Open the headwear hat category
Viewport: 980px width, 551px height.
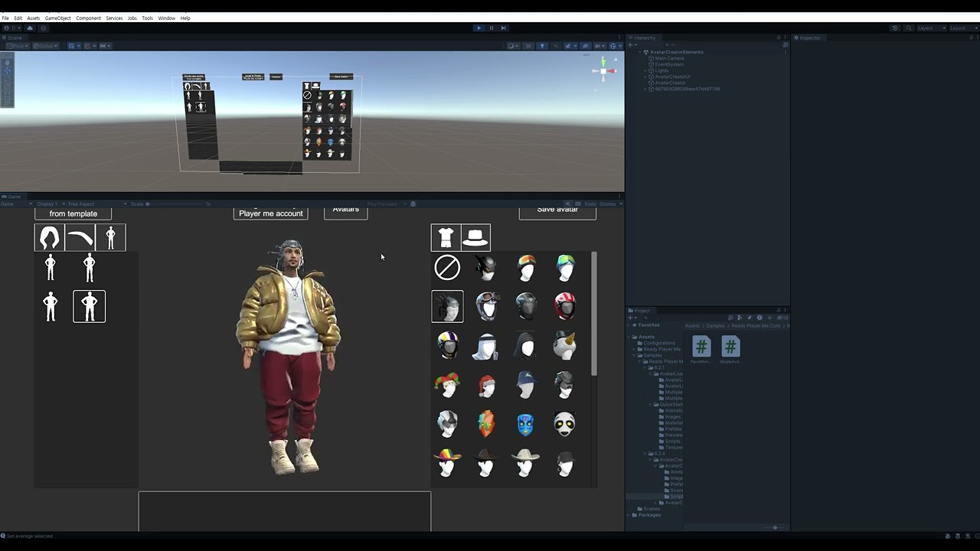tap(475, 238)
